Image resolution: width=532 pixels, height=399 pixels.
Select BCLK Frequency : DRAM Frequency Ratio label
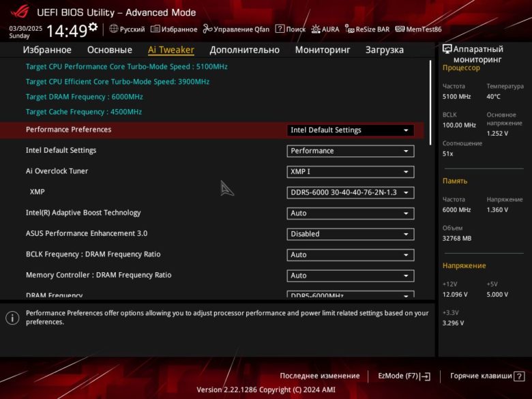[x=93, y=254]
